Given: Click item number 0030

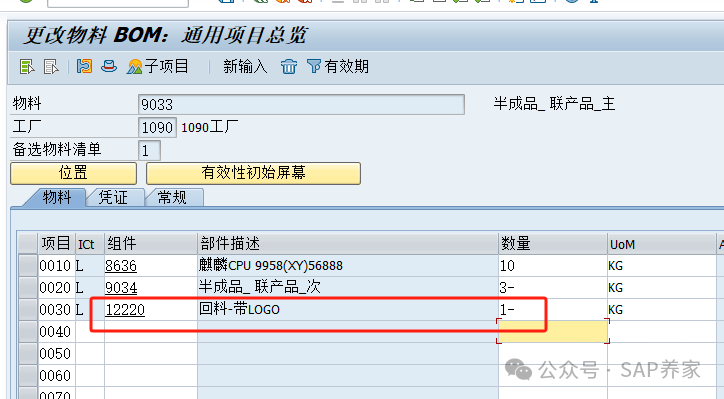Looking at the screenshot, I should point(55,309).
